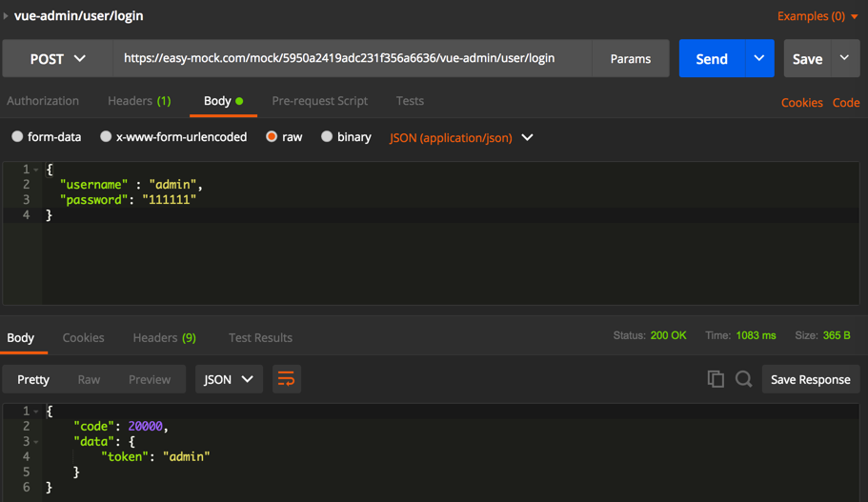Click the request URL input field
The height and width of the screenshot is (502, 868).
353,59
